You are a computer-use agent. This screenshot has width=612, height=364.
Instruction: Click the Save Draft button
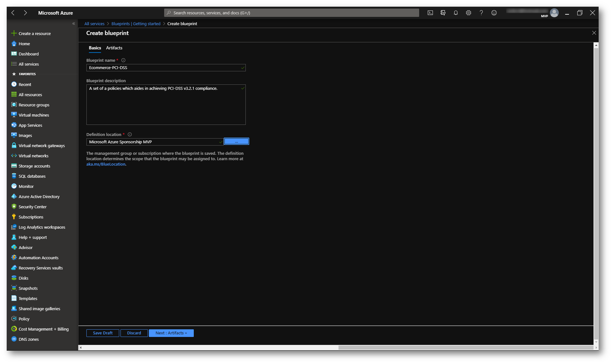(x=103, y=333)
